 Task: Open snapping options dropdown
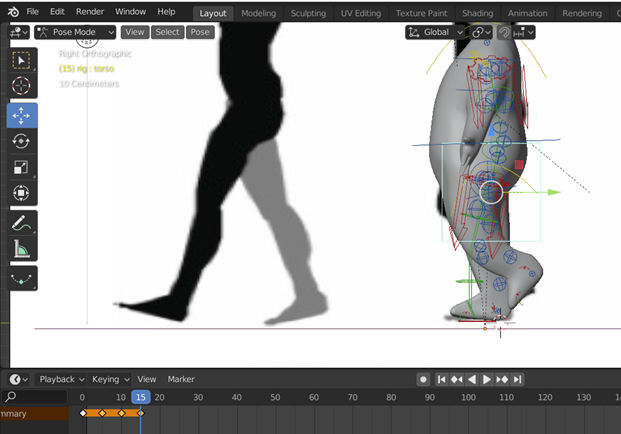pos(524,32)
